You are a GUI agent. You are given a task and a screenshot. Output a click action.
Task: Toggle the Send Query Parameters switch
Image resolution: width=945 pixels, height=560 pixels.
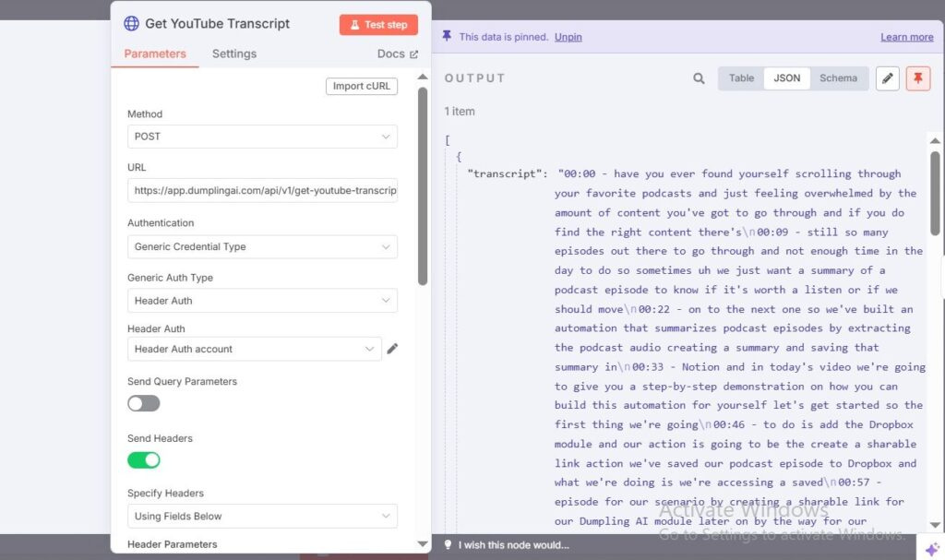(x=143, y=403)
